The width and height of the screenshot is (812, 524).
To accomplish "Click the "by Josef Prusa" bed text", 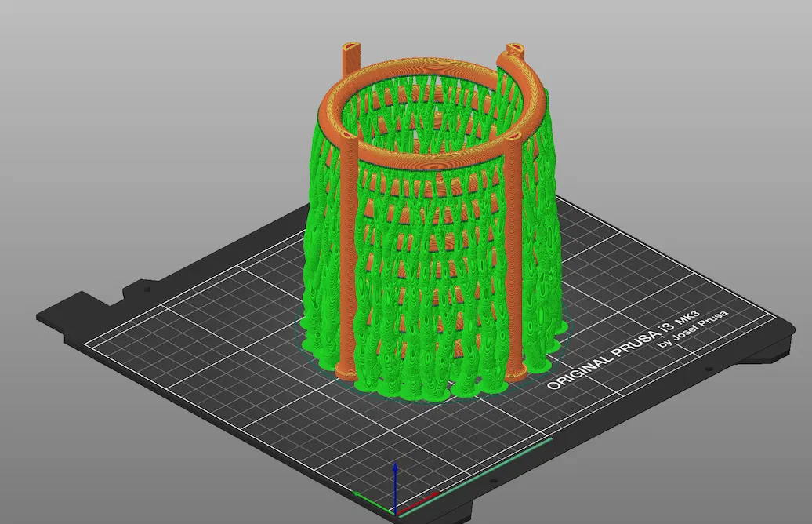I will pos(693,329).
